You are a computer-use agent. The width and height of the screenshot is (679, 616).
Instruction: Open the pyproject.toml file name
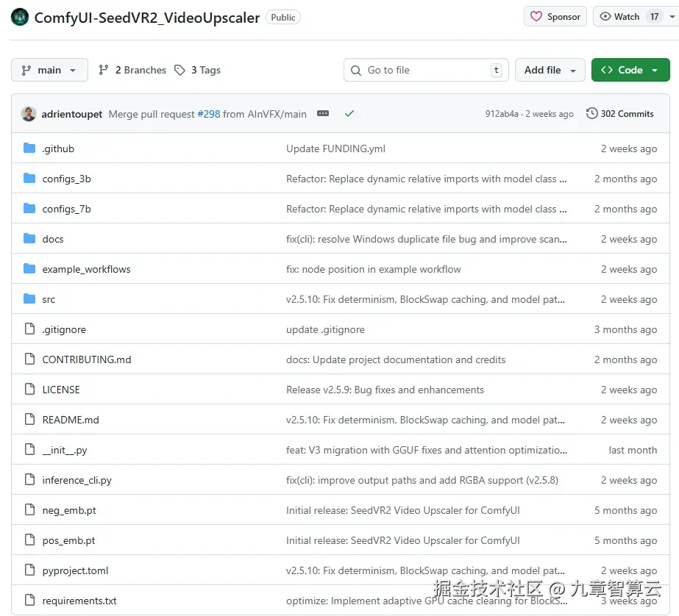point(75,571)
